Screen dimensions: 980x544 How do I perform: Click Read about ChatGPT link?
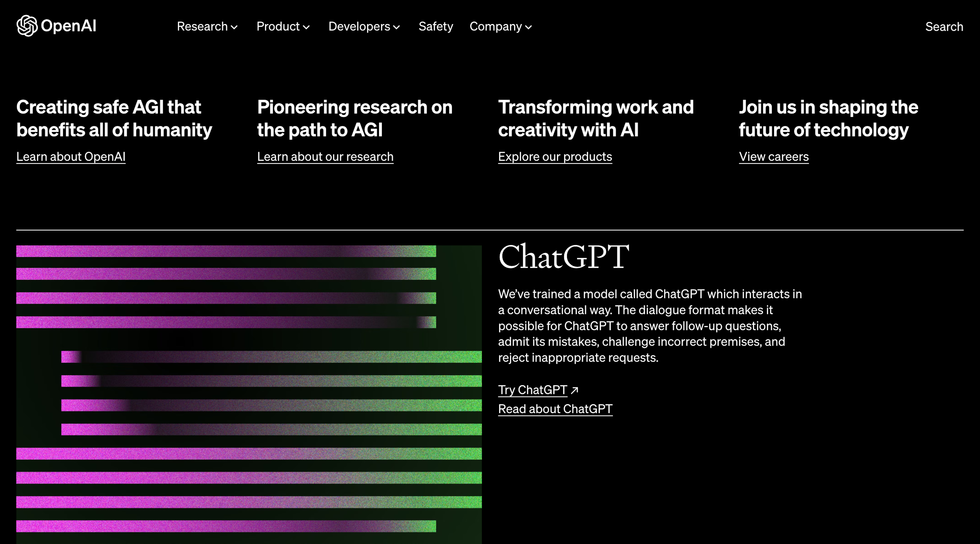point(555,408)
